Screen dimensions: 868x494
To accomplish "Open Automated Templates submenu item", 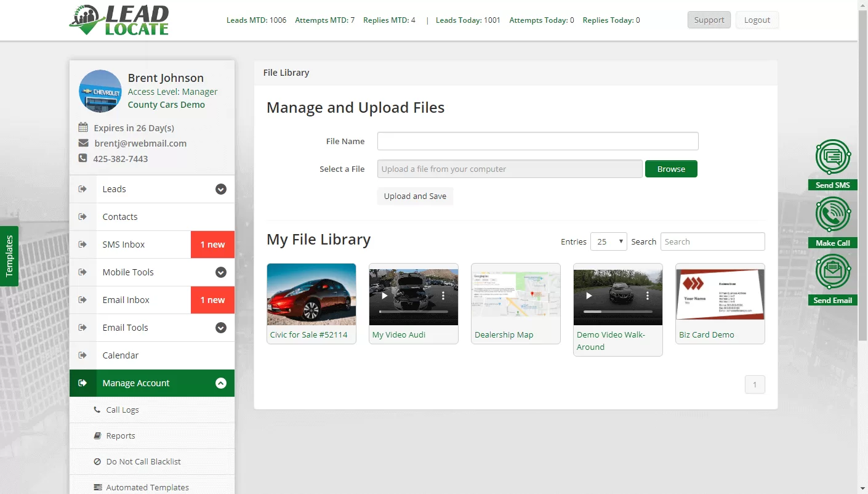I will (x=152, y=485).
